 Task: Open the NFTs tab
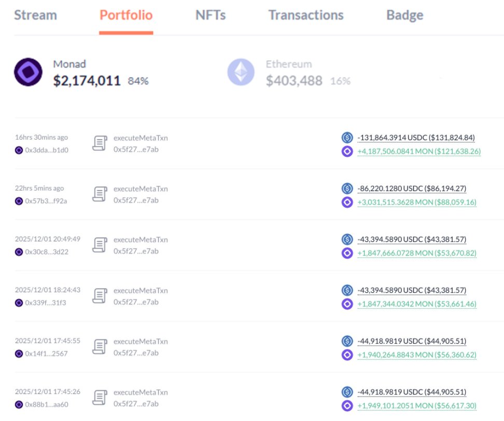(x=211, y=15)
